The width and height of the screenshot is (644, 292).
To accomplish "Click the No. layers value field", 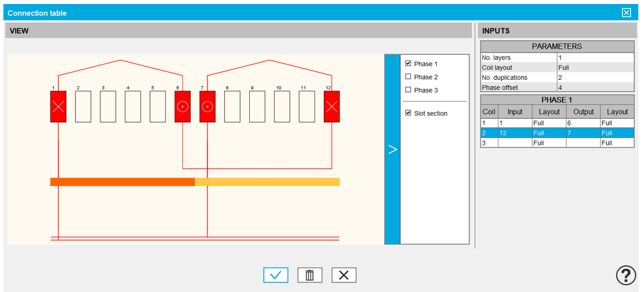I will click(x=595, y=58).
